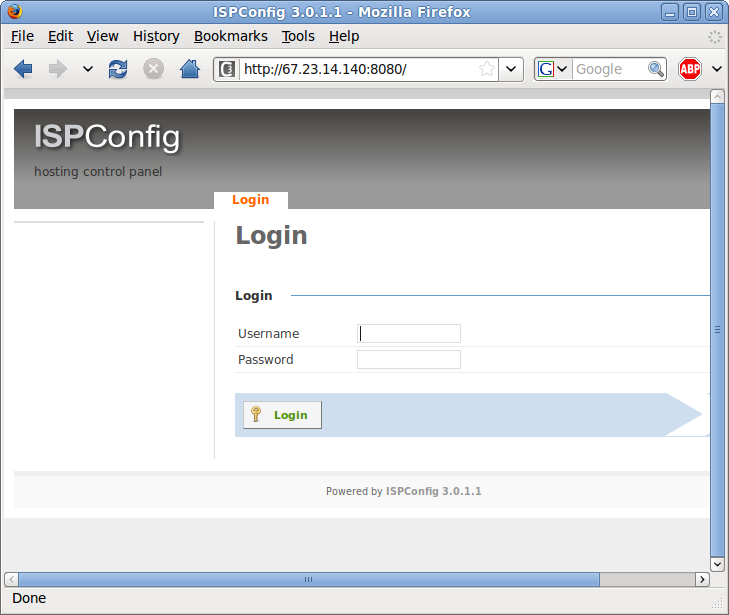The width and height of the screenshot is (729, 615).
Task: Open the History menu
Action: (156, 36)
